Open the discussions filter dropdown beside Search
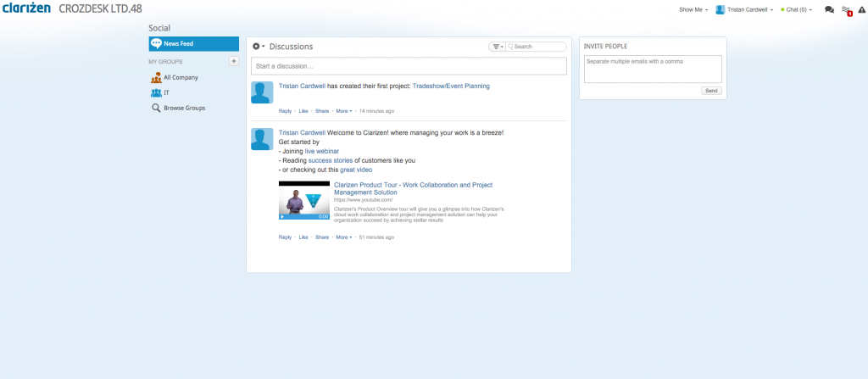 pyautogui.click(x=498, y=47)
